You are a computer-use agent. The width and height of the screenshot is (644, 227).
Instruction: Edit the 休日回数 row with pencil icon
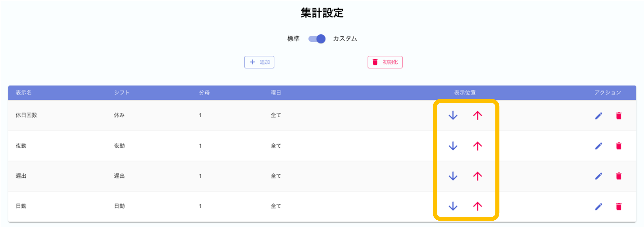click(599, 116)
